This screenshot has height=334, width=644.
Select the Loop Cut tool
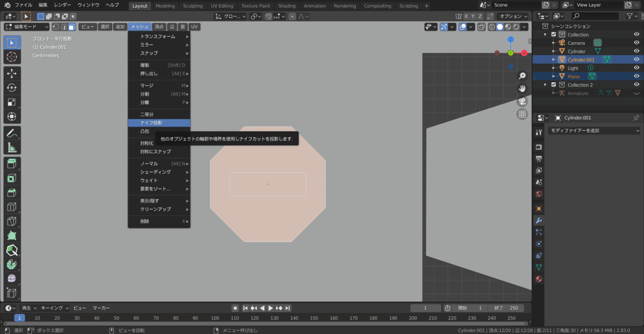[x=12, y=207]
